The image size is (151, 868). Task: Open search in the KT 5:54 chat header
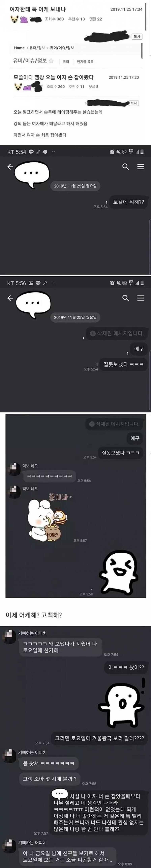pos(126,167)
